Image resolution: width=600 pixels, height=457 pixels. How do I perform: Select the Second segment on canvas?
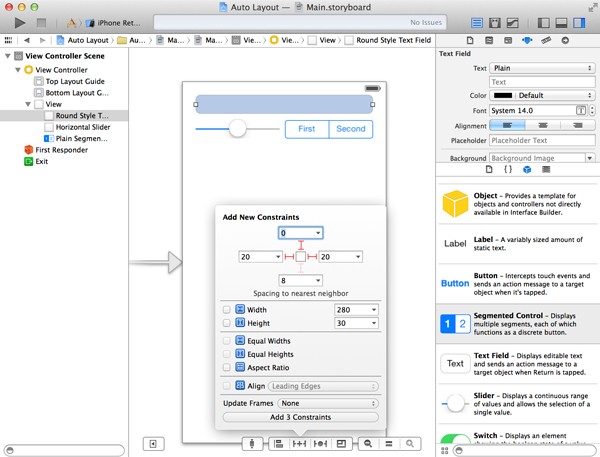point(351,129)
